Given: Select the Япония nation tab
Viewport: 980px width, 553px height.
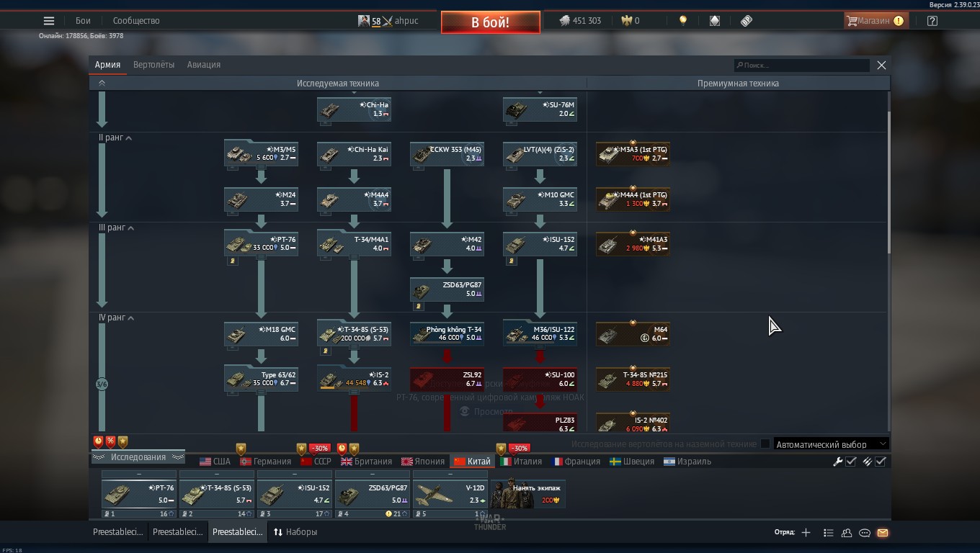Looking at the screenshot, I should (423, 462).
